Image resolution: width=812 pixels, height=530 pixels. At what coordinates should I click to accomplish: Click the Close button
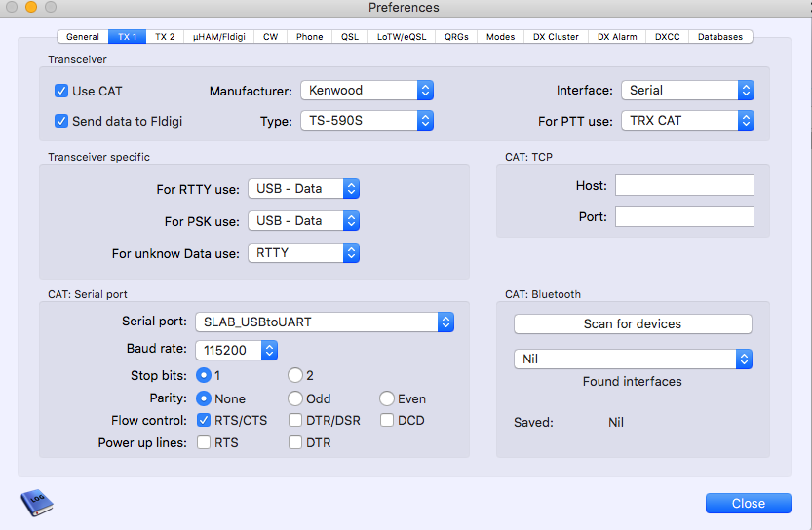coord(749,503)
